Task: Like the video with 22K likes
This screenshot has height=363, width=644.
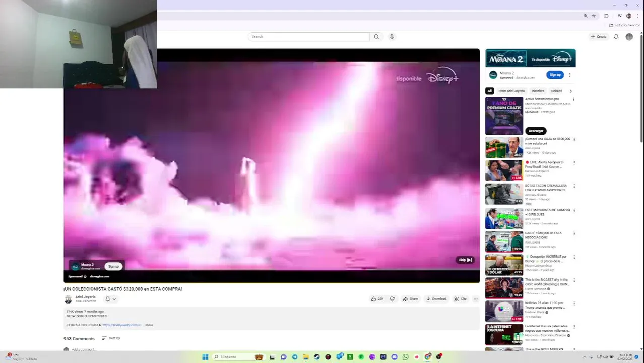Action: [x=377, y=299]
